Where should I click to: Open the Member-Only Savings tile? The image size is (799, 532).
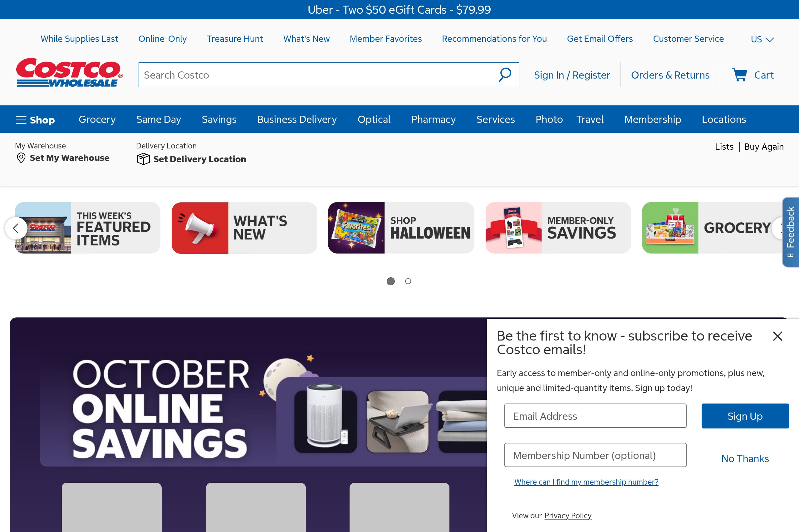click(558, 228)
